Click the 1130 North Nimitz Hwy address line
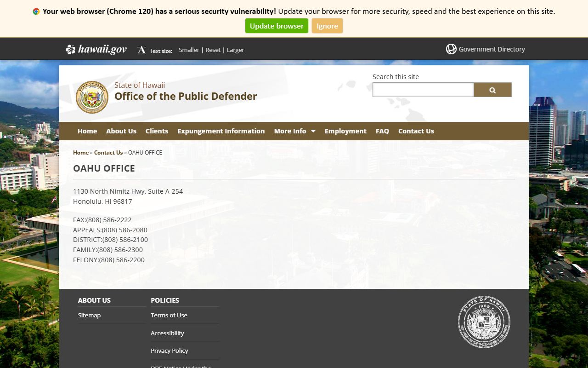Image resolution: width=588 pixels, height=368 pixels. tap(128, 191)
